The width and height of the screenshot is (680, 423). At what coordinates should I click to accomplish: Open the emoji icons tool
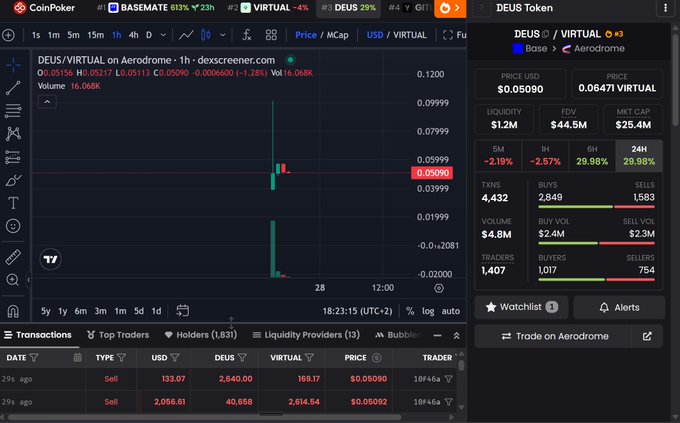pos(13,226)
